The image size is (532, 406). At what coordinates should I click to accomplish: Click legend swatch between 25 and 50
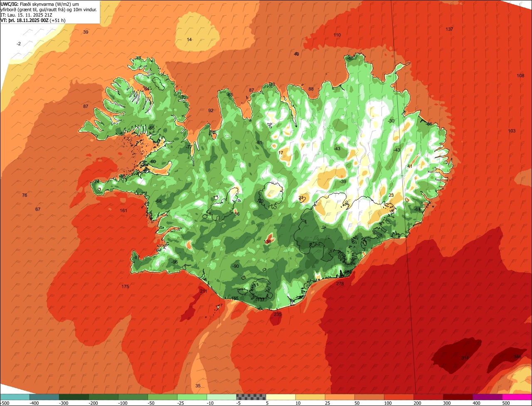point(340,397)
